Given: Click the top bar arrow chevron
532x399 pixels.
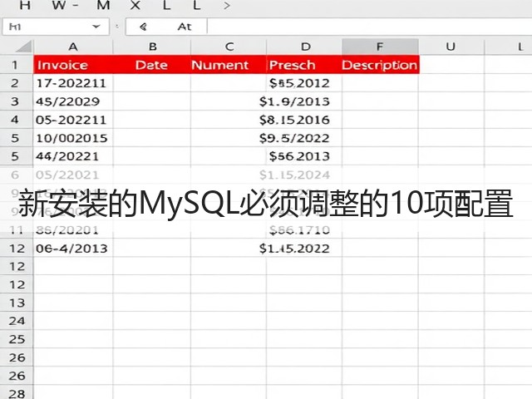Looking at the screenshot, I should click(227, 6).
